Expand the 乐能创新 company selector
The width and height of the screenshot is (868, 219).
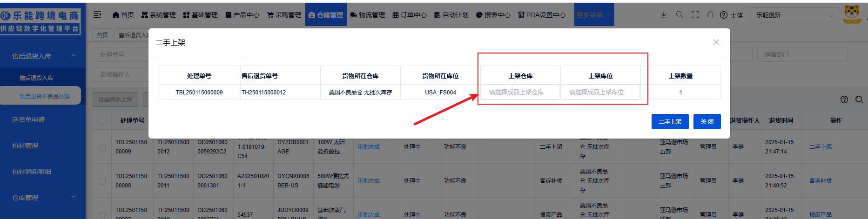pos(795,15)
